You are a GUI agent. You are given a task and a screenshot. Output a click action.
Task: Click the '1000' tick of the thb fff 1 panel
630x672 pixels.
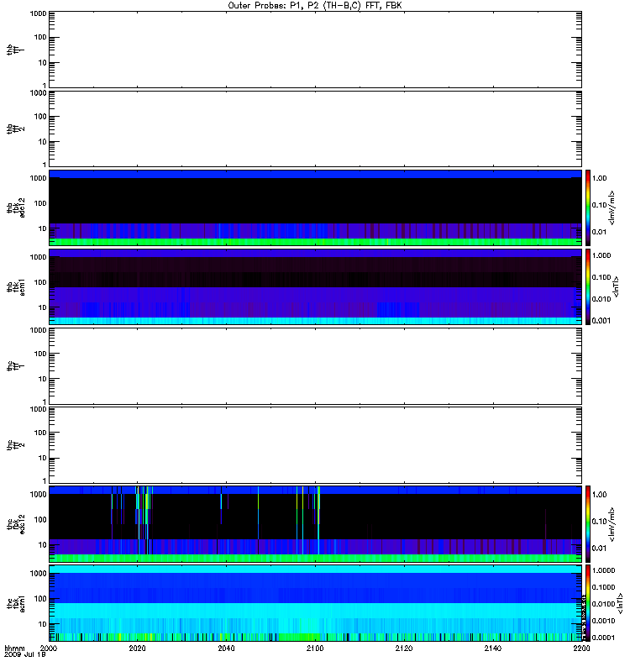click(x=38, y=13)
